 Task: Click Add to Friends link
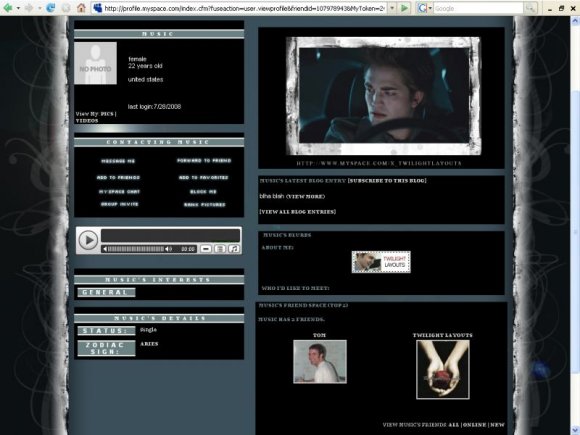(x=118, y=178)
